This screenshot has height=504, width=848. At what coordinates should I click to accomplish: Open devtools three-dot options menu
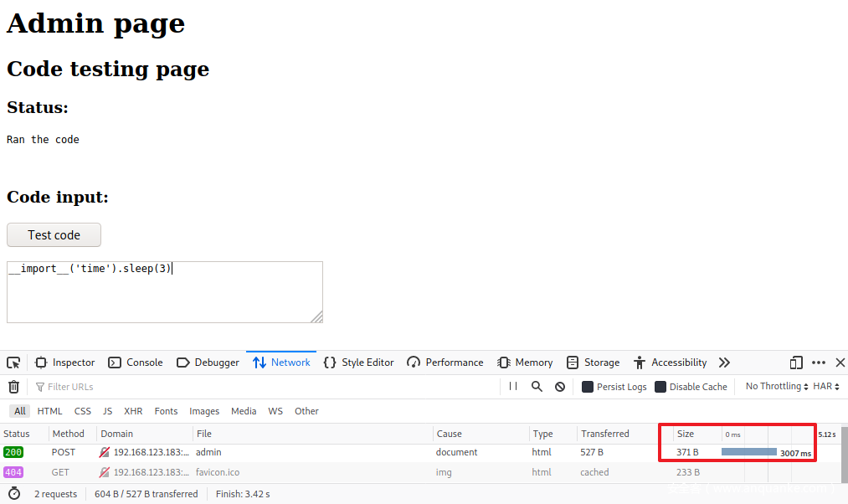coord(819,363)
